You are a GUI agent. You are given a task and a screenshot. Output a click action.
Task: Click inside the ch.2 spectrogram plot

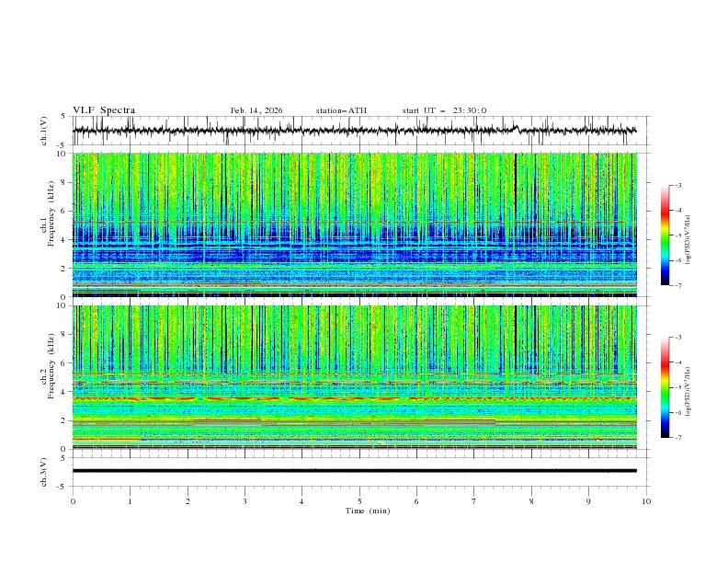358,377
